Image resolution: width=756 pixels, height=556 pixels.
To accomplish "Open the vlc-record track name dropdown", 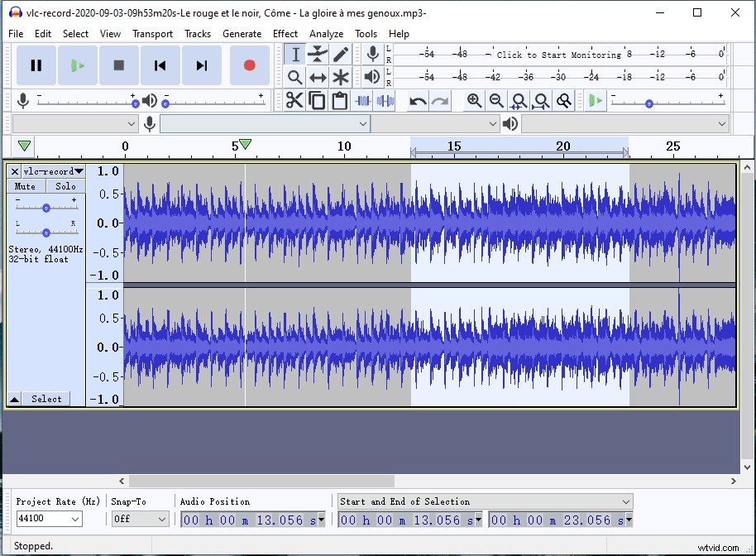I will tap(78, 171).
